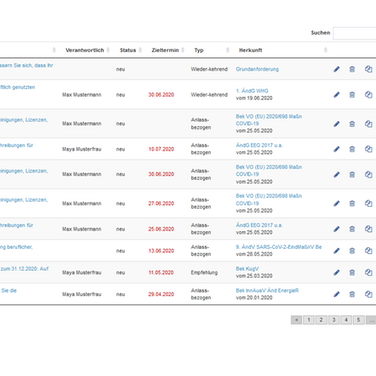The width and height of the screenshot is (376, 376).
Task: Delete the Bek InnAusV Änd EnergieR row
Action: pyautogui.click(x=352, y=294)
